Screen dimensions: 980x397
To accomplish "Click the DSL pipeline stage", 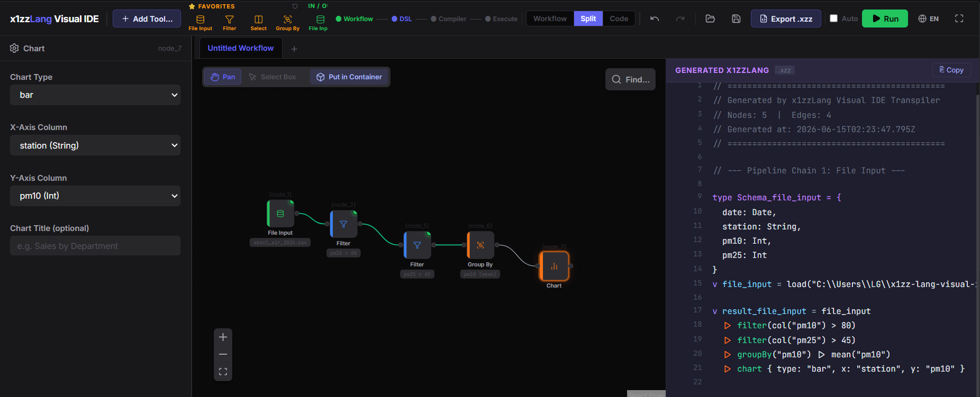I will tap(402, 19).
